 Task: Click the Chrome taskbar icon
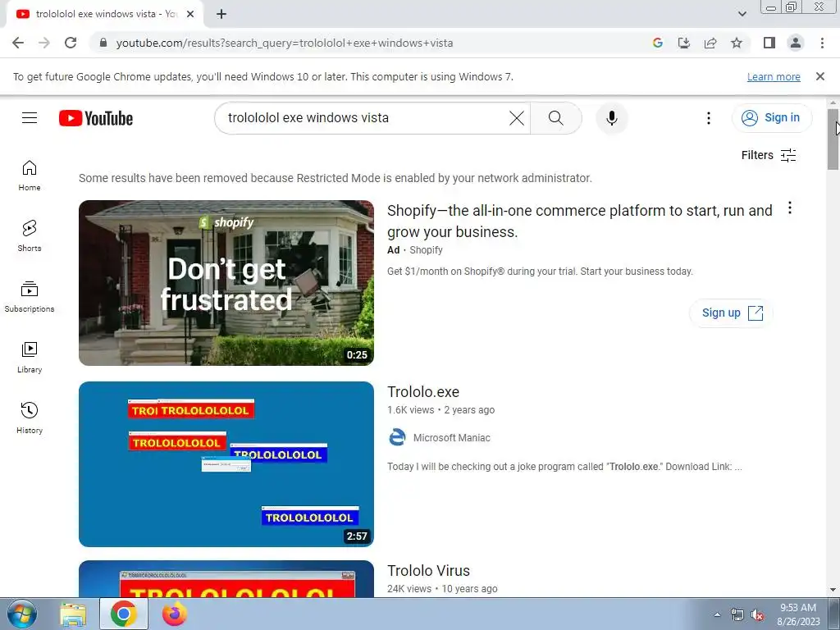124,614
